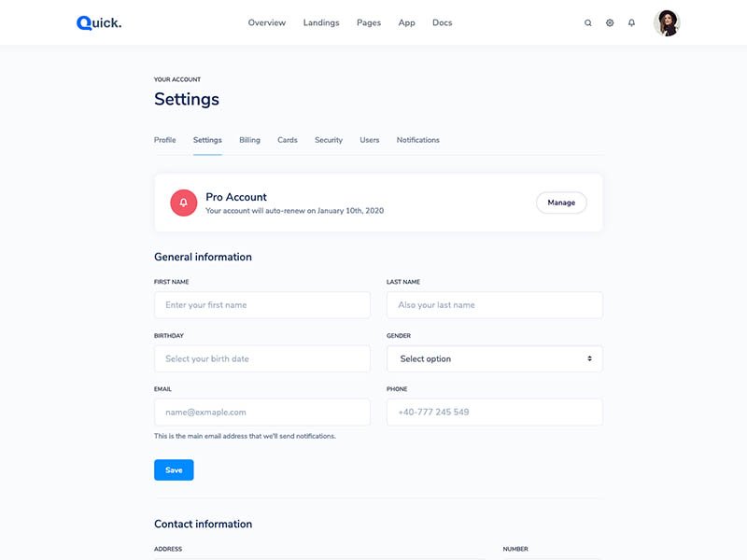The width and height of the screenshot is (747, 560).
Task: Click the Quick. logo
Action: point(99,22)
